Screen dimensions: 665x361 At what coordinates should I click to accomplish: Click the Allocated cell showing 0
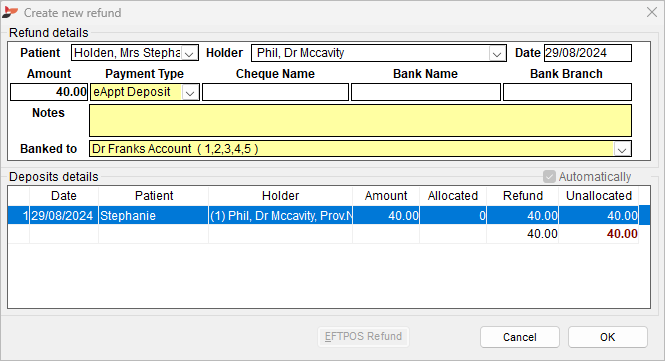[453, 215]
